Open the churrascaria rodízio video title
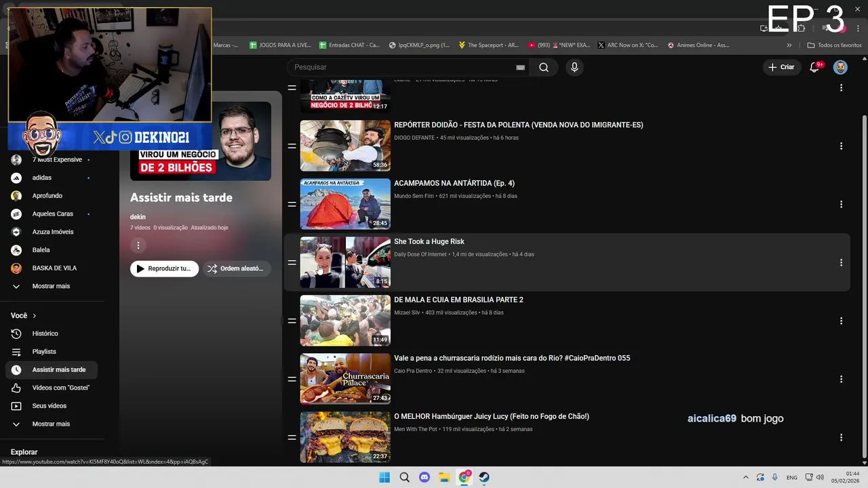 coord(512,358)
